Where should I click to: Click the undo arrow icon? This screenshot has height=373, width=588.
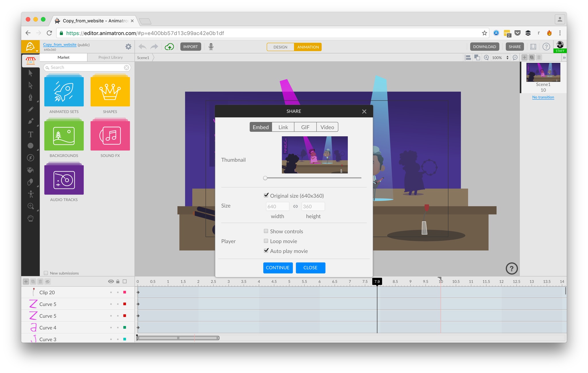[143, 47]
